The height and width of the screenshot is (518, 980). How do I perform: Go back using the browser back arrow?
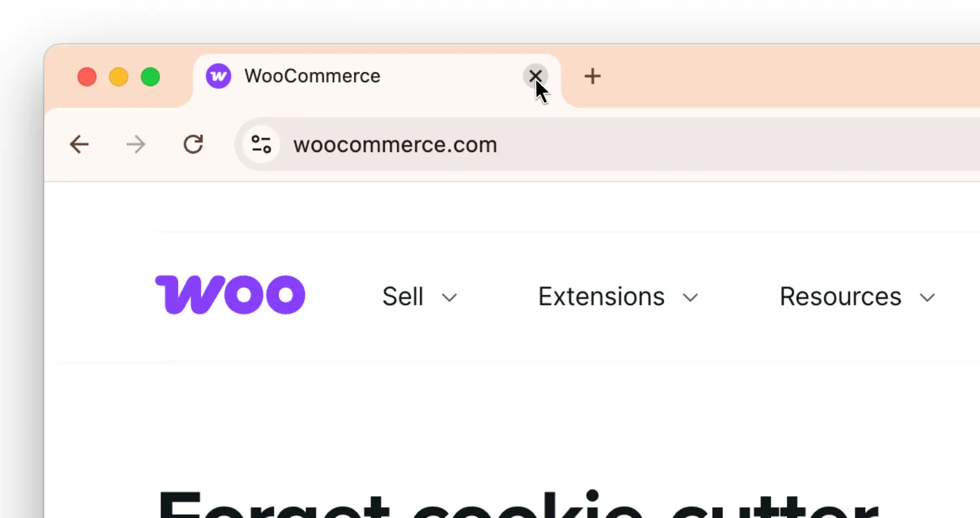[79, 144]
